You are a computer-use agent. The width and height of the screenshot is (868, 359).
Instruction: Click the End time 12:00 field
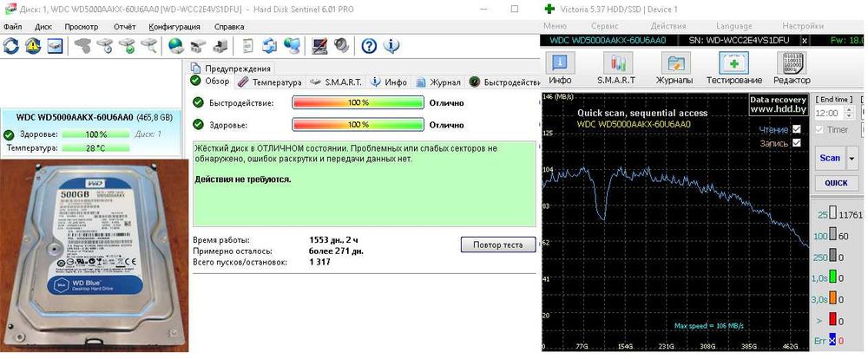829,112
